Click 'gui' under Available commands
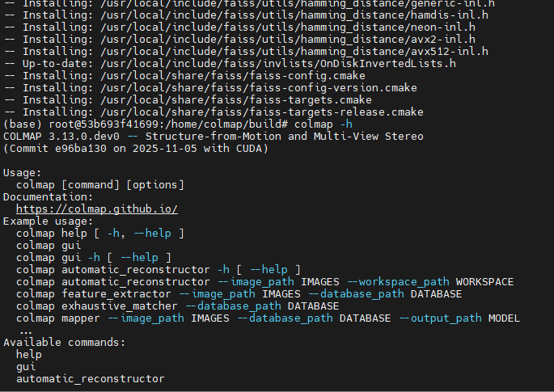The image size is (554, 392). (26, 367)
